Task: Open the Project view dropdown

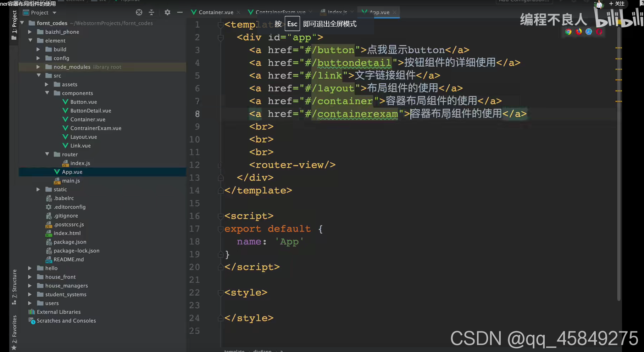Action: click(x=54, y=13)
